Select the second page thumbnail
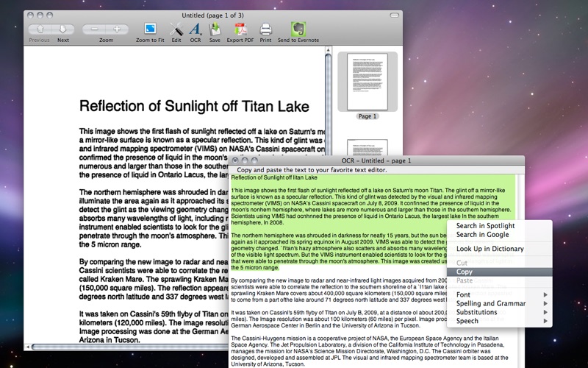 click(x=367, y=146)
